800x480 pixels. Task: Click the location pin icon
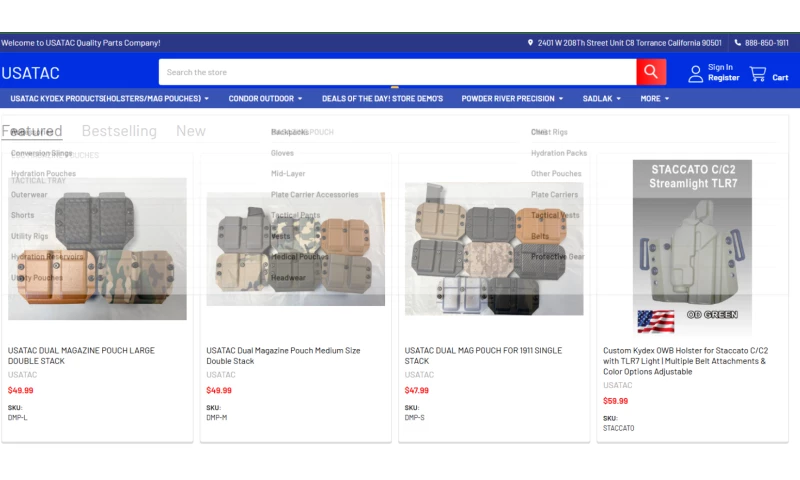point(531,43)
